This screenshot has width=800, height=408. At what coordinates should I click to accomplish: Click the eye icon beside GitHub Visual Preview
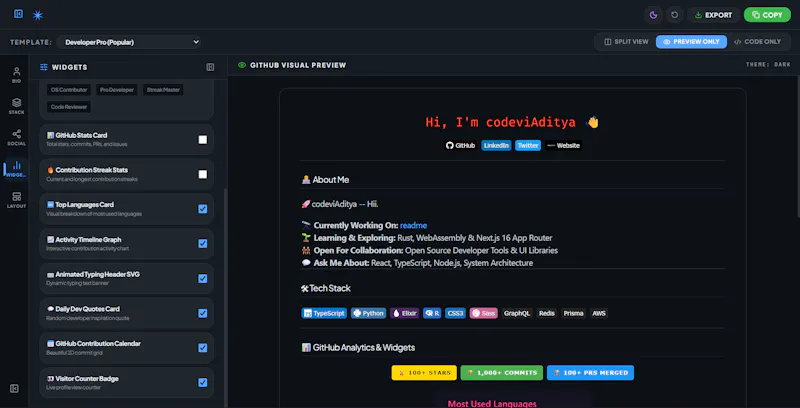tap(242, 65)
